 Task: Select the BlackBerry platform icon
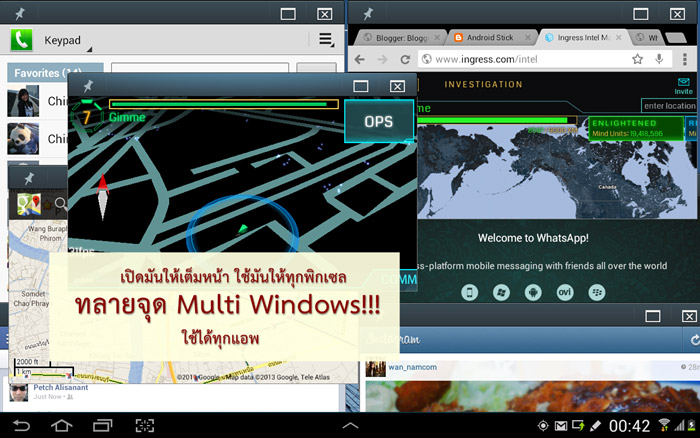(x=597, y=292)
